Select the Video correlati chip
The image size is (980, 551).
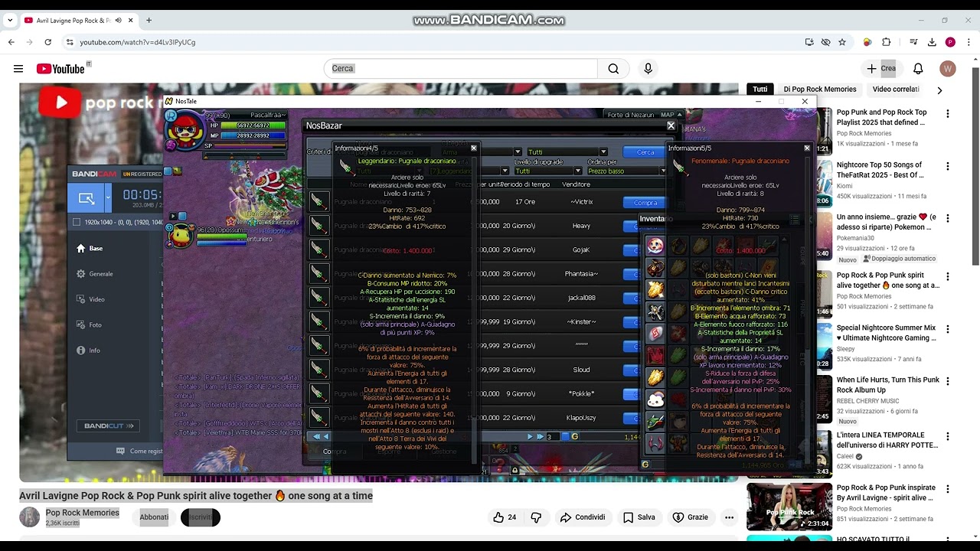pos(896,90)
